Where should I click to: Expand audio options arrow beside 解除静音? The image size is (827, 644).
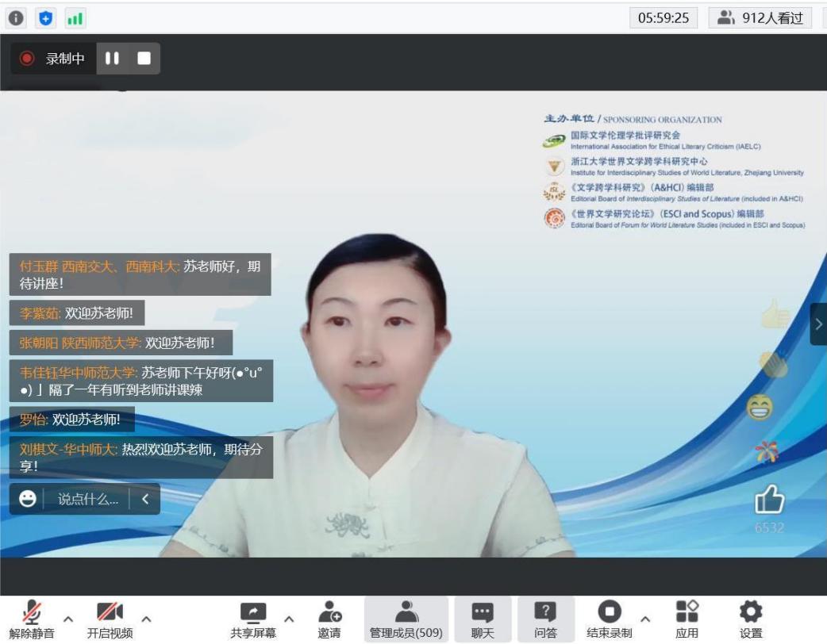[x=68, y=619]
